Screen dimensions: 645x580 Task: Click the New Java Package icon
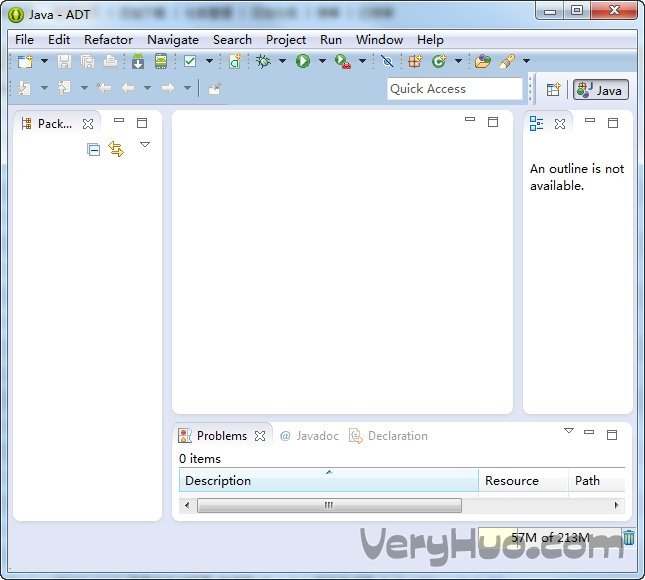click(415, 61)
